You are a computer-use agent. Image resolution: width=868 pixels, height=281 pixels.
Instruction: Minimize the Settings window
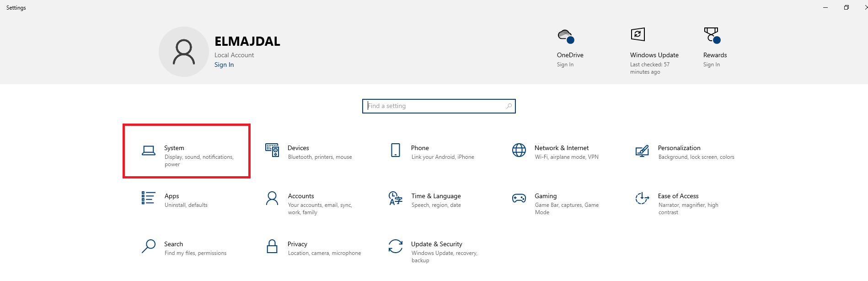pyautogui.click(x=825, y=7)
